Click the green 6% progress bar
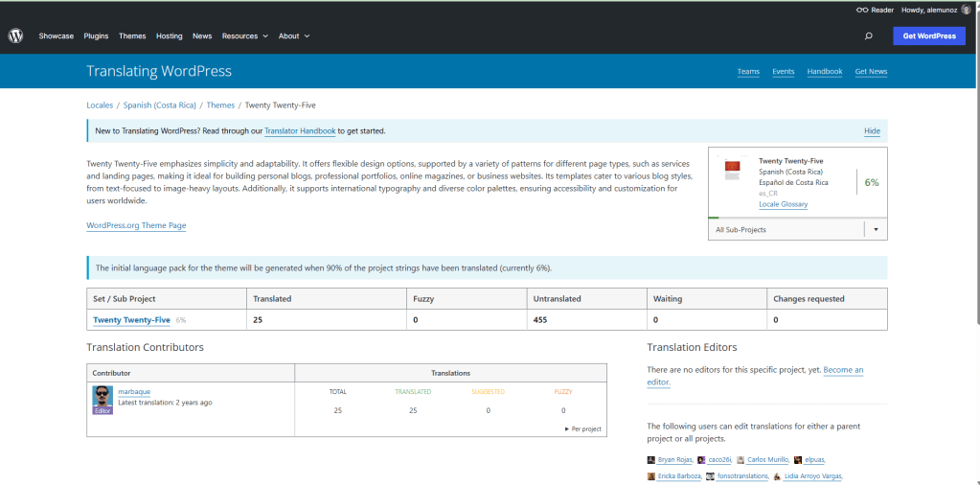Screen dimensions: 980x486 tap(713, 218)
